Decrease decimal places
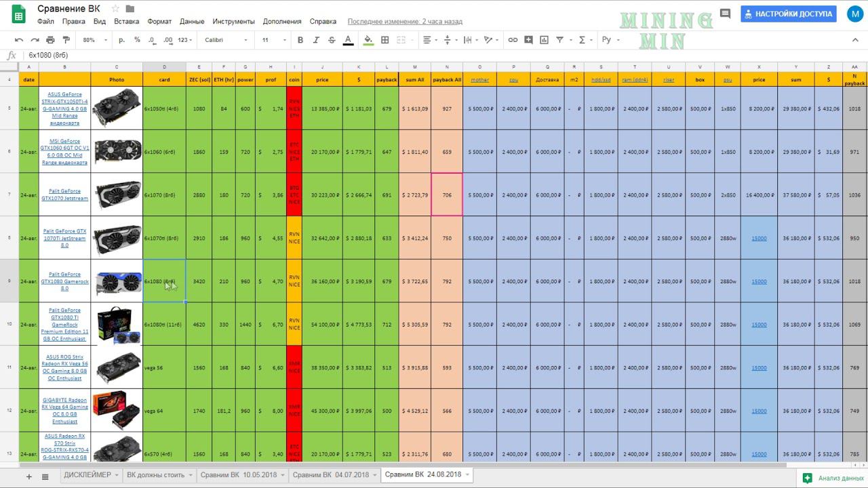Image resolution: width=868 pixels, height=488 pixels. tap(152, 40)
